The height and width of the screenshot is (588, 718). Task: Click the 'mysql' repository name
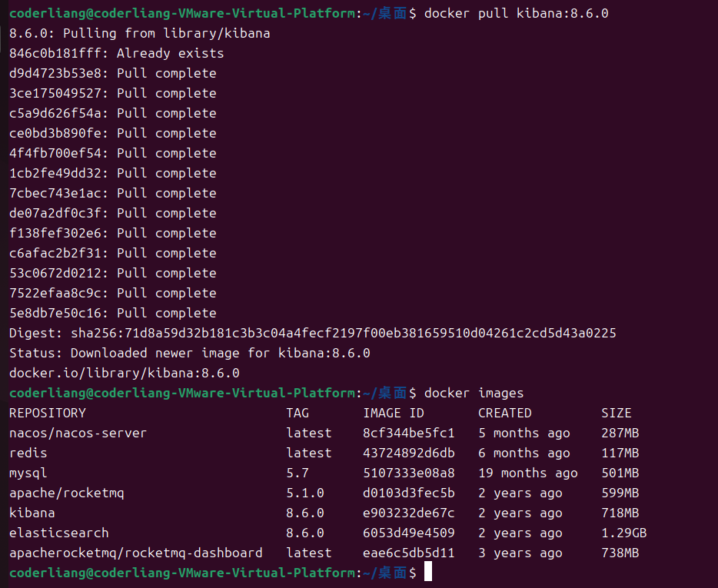coord(28,473)
